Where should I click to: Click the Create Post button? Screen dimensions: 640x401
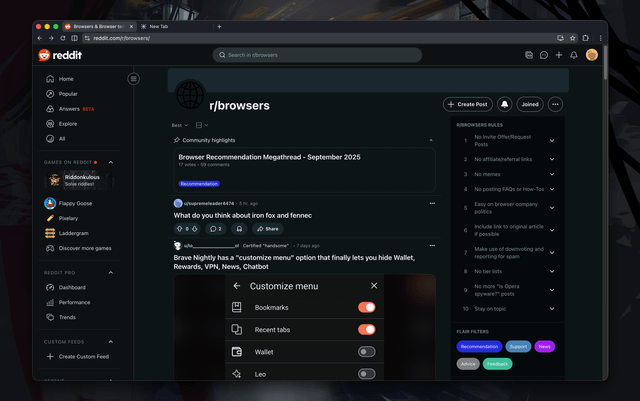[468, 104]
